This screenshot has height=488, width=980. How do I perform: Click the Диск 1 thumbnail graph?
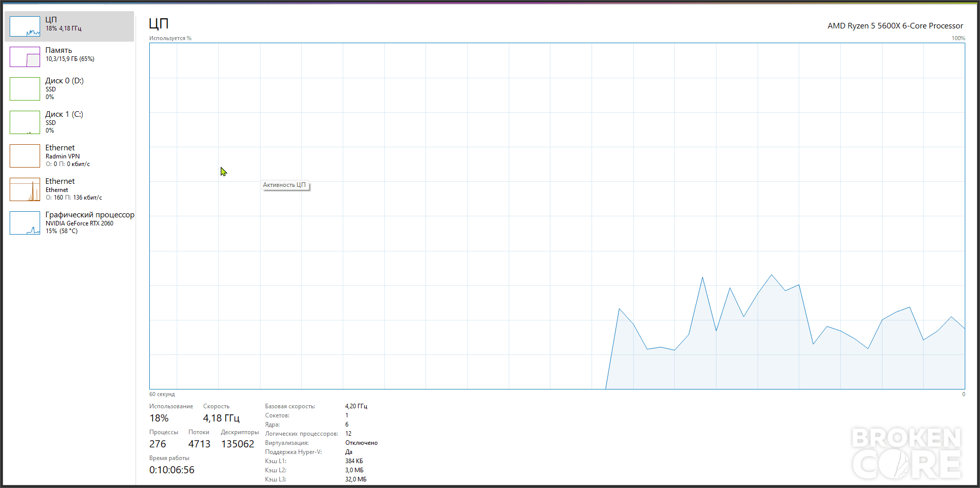coord(25,122)
